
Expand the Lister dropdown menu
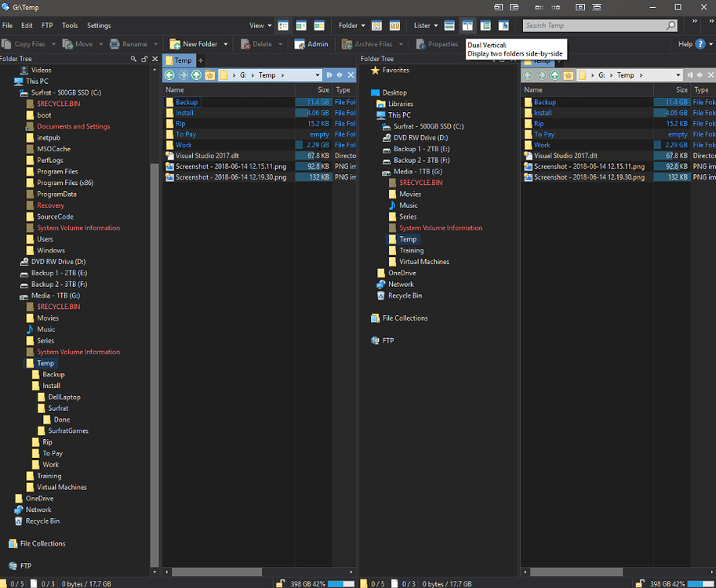[426, 26]
